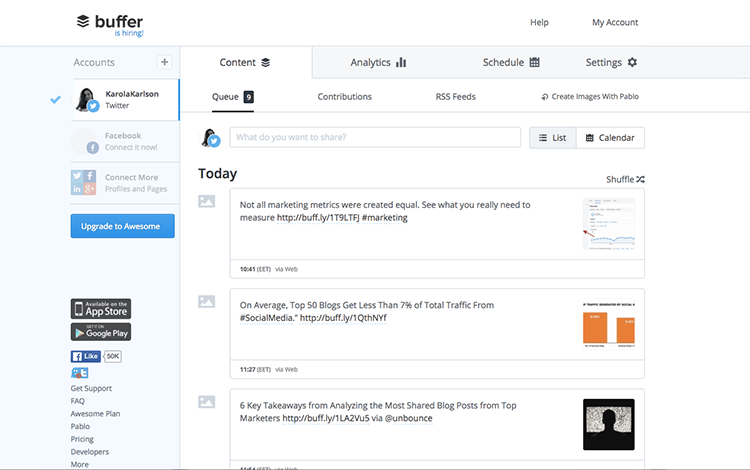Open My Account menu

[615, 22]
